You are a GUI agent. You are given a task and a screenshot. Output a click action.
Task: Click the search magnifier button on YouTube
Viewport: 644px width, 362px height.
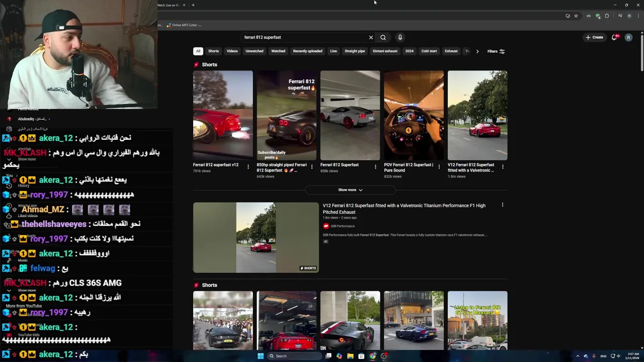(x=383, y=37)
